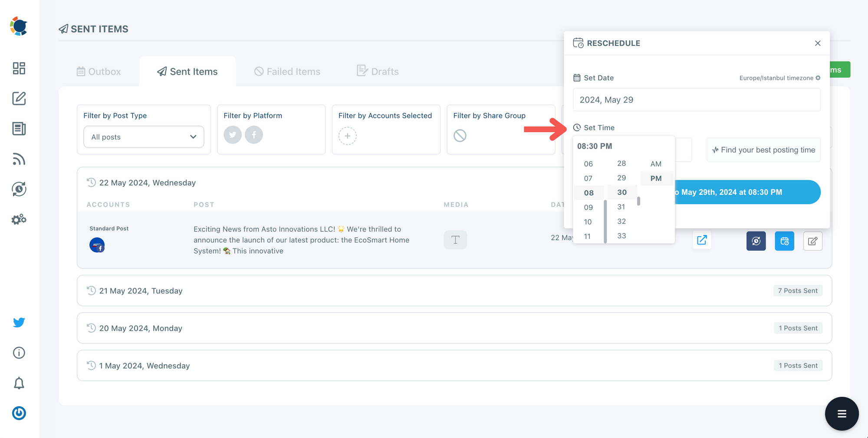This screenshot has height=438, width=868.
Task: Confirm reschedule to May 29th 08:30 PM
Action: pyautogui.click(x=747, y=192)
